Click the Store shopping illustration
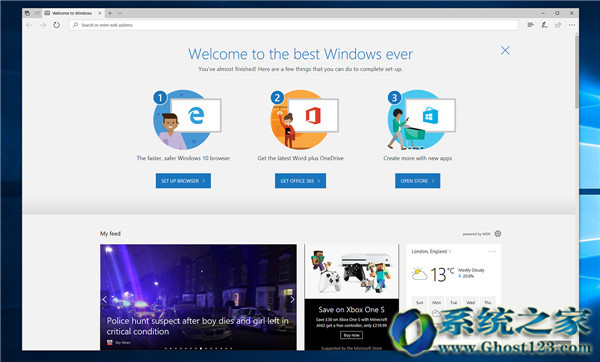The height and width of the screenshot is (362, 600). click(x=421, y=119)
